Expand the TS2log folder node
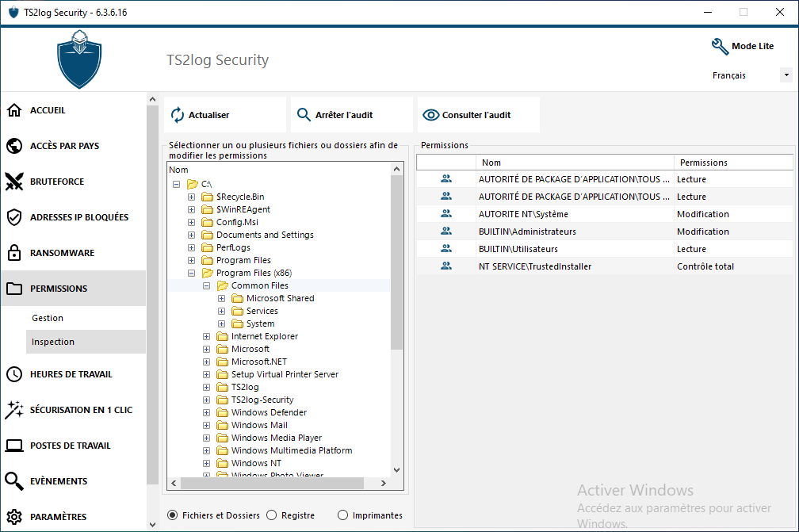 point(206,387)
